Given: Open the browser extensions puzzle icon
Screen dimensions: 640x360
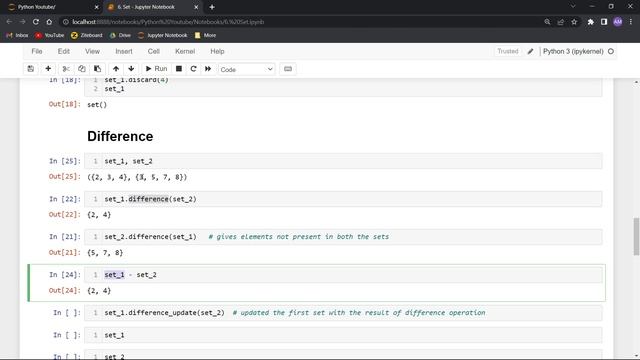Looking at the screenshot, I should click(591, 22).
